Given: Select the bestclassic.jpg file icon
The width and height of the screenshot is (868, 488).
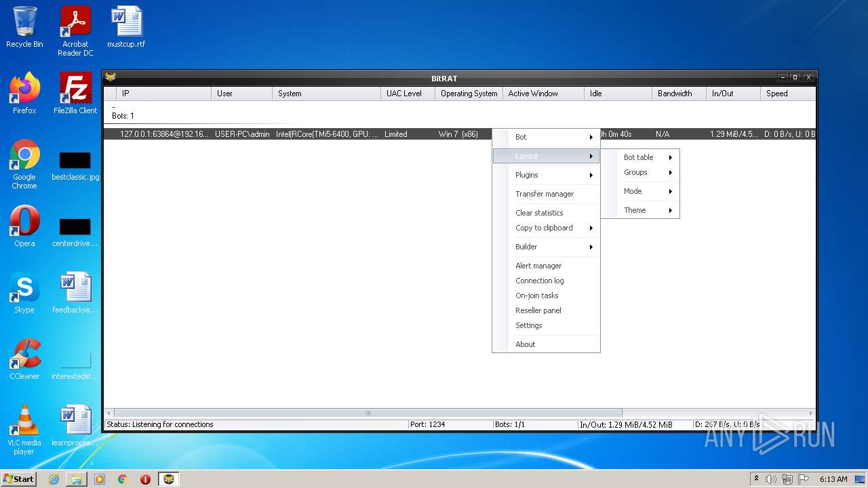Looking at the screenshot, I should click(x=75, y=167).
